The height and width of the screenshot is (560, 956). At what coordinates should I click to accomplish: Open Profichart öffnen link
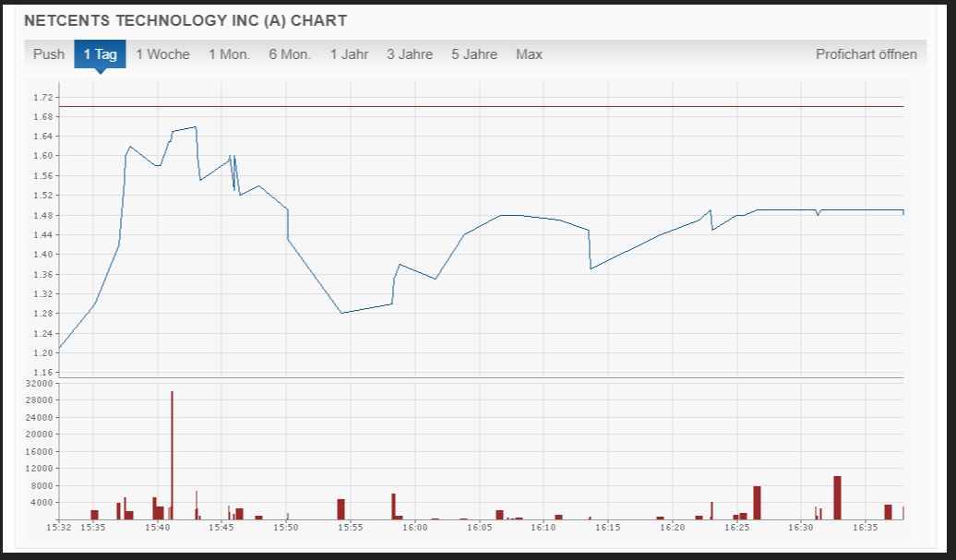click(866, 54)
